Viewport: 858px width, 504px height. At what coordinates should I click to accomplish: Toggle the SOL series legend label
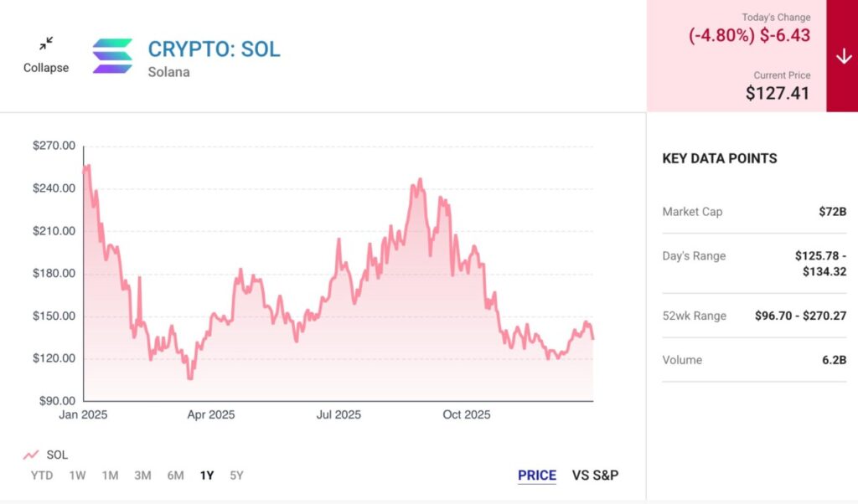pos(57,455)
